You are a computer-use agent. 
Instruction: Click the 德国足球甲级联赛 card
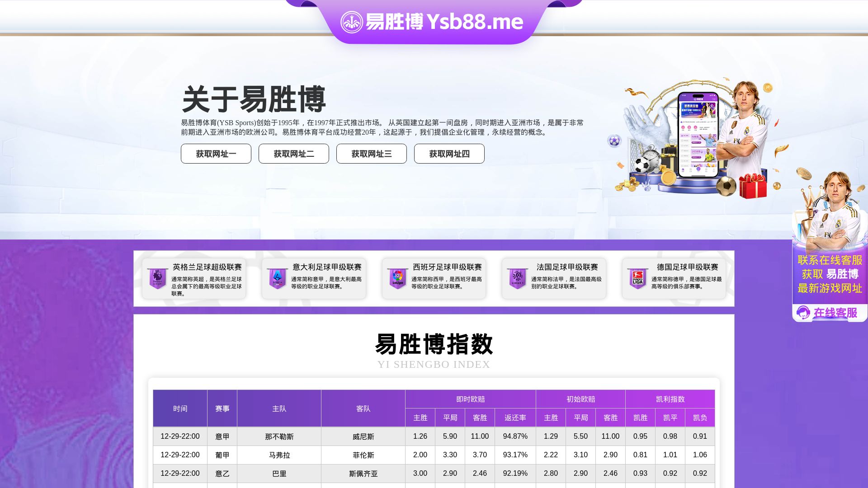pyautogui.click(x=675, y=278)
